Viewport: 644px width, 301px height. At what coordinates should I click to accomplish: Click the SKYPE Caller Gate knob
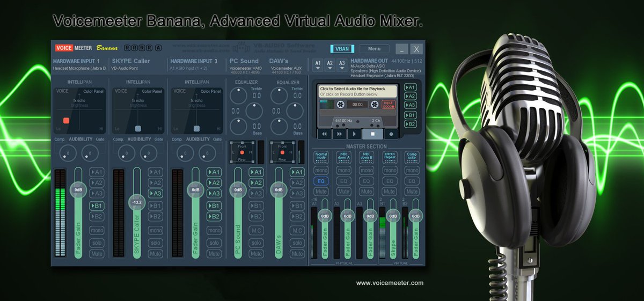point(149,153)
